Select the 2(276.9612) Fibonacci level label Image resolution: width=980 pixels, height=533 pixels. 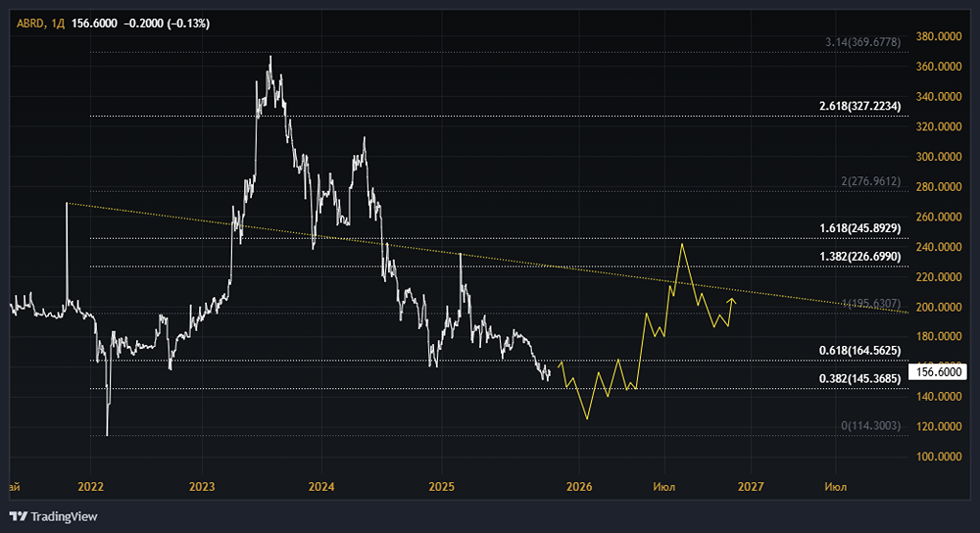(x=871, y=181)
